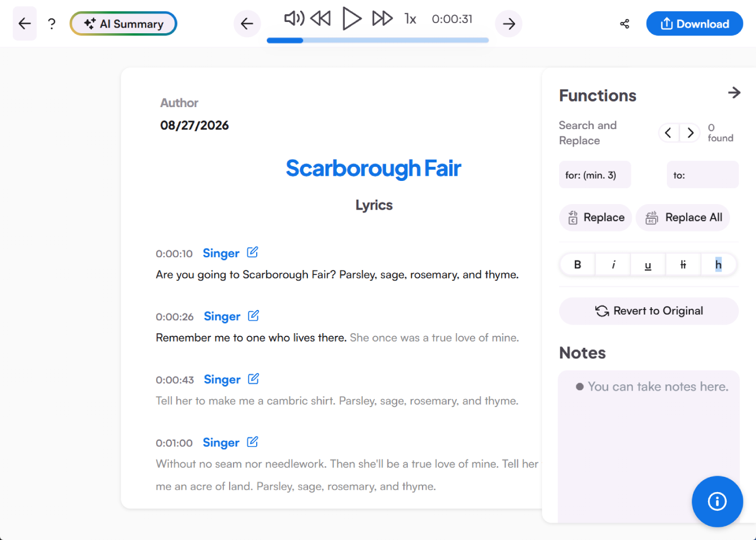Open the blue info floating button
The height and width of the screenshot is (540, 756).
[717, 501]
